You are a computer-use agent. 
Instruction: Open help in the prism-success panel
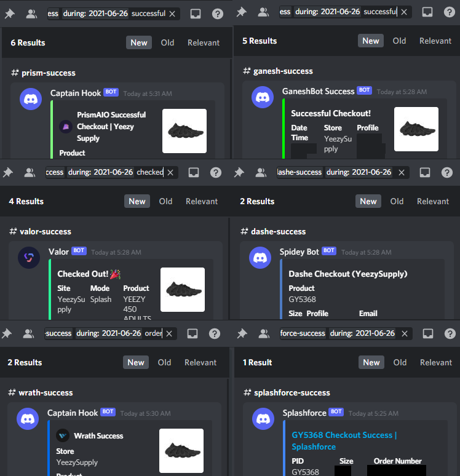[x=218, y=14]
